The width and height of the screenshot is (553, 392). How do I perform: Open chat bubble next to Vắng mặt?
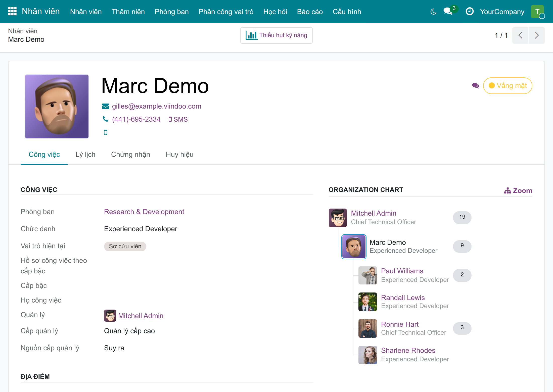tap(476, 86)
